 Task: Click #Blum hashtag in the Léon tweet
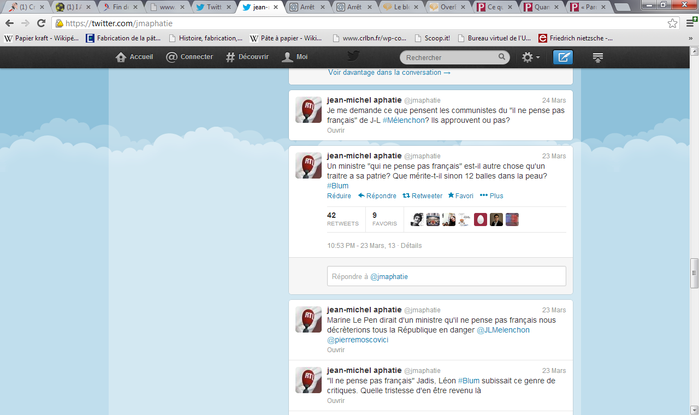[x=469, y=381]
